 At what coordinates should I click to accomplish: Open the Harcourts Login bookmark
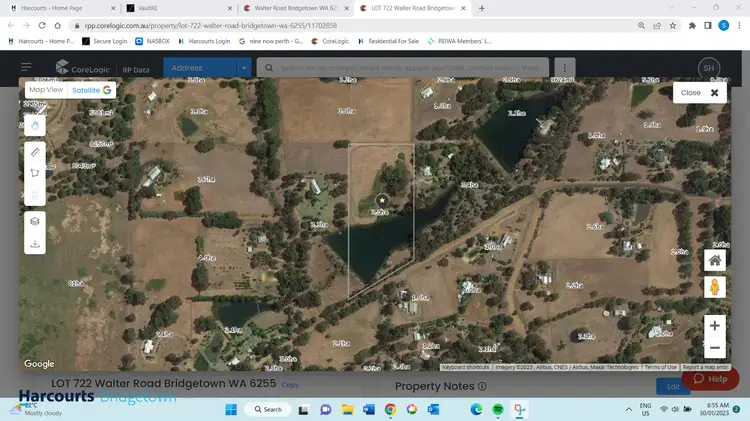(x=204, y=41)
